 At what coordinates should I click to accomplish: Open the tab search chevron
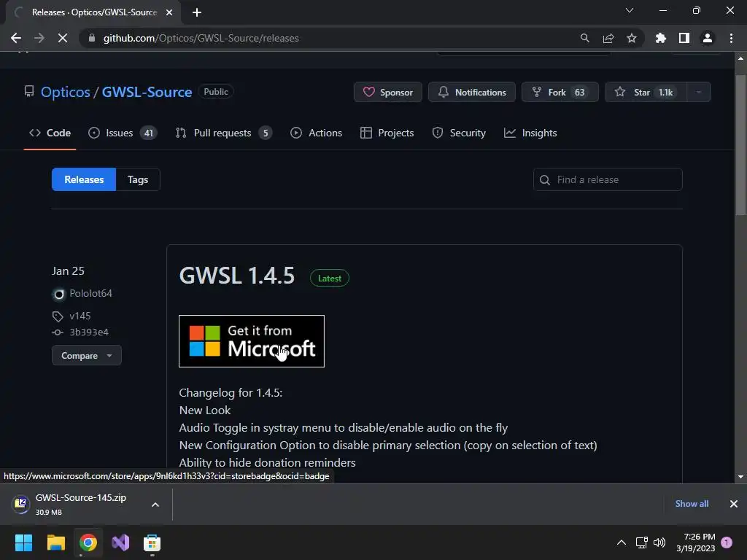click(x=630, y=10)
